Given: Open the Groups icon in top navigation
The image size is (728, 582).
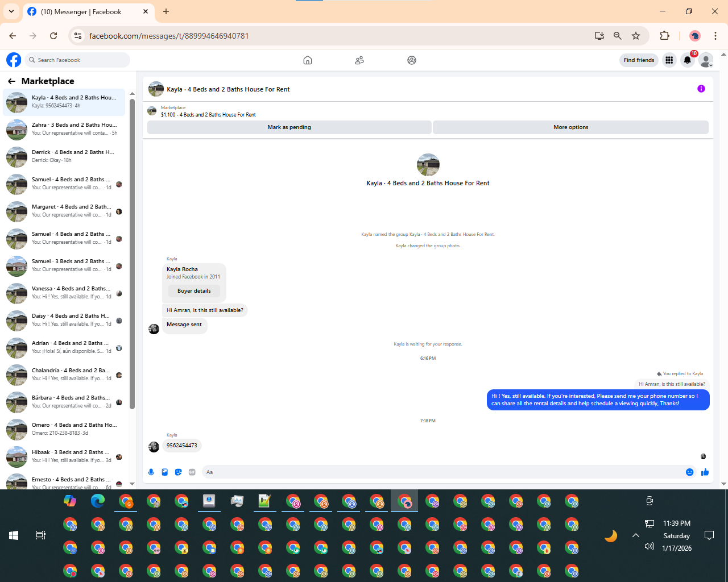Looking at the screenshot, I should tap(412, 60).
